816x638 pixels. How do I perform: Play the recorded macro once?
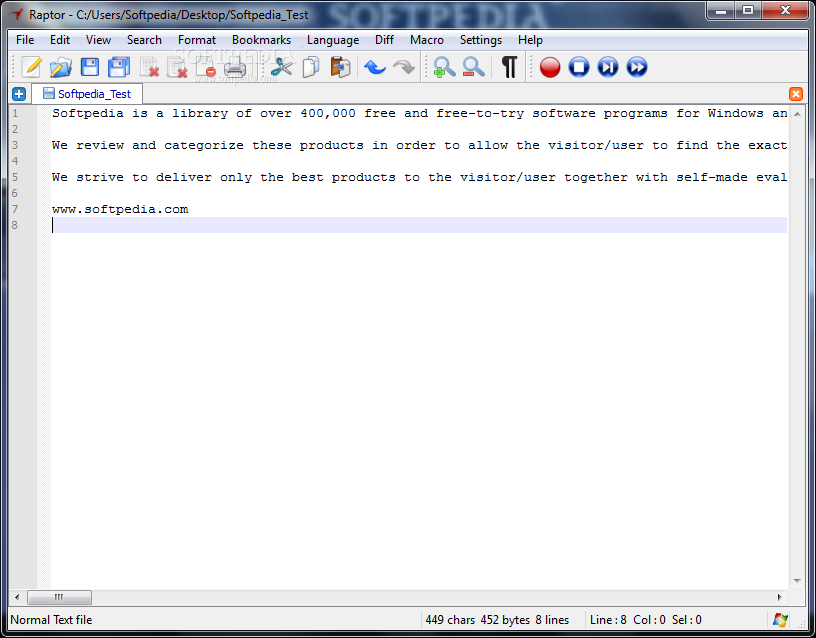[x=608, y=67]
